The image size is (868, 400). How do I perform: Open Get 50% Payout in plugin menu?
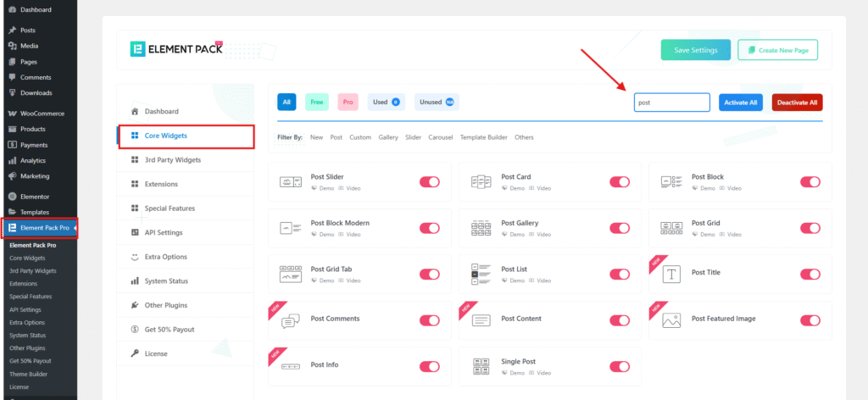pyautogui.click(x=186, y=329)
